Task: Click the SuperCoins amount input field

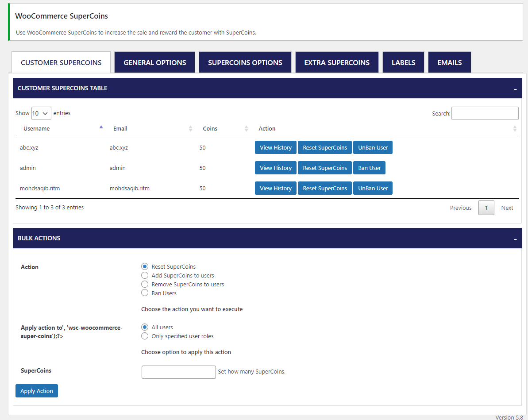Action: coord(178,372)
